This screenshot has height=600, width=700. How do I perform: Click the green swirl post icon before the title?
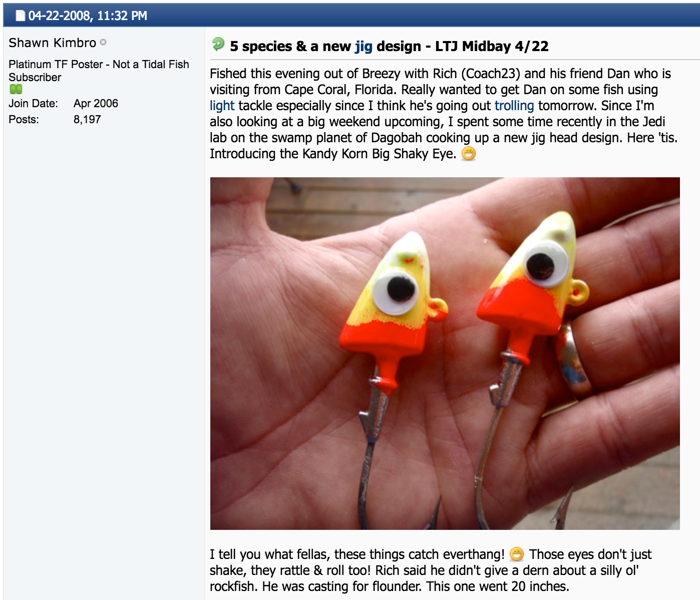218,44
